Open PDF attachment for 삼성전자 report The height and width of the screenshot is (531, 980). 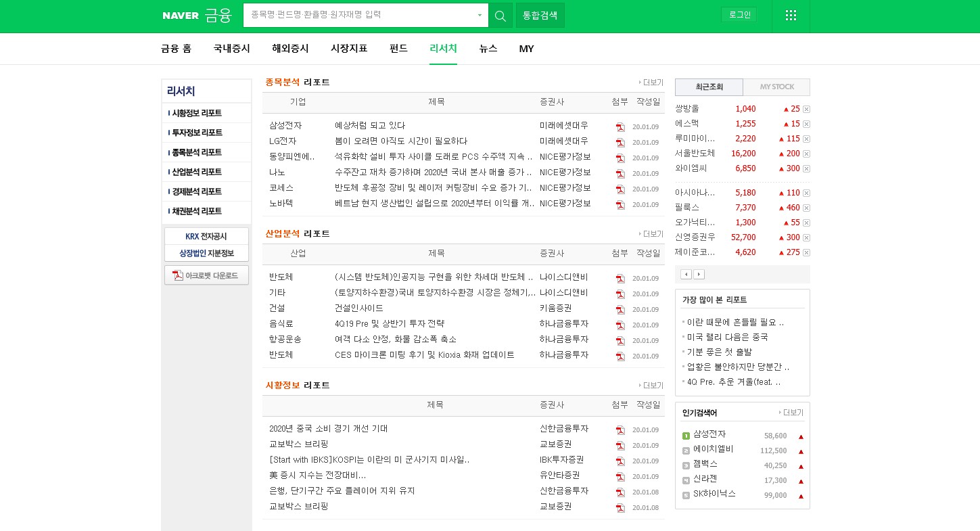click(x=620, y=127)
